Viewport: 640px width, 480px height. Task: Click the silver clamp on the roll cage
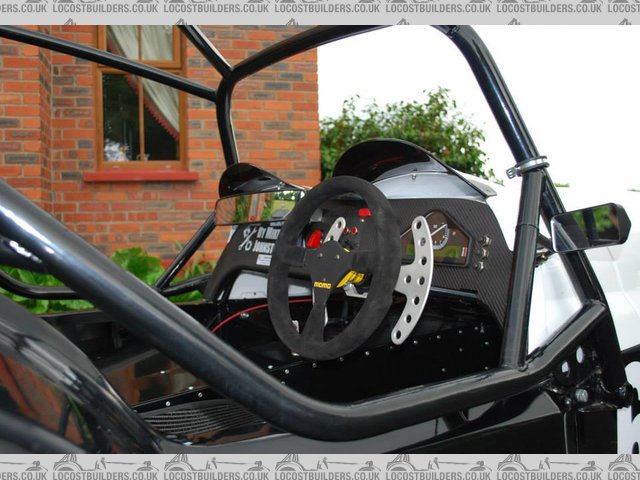coord(527,166)
